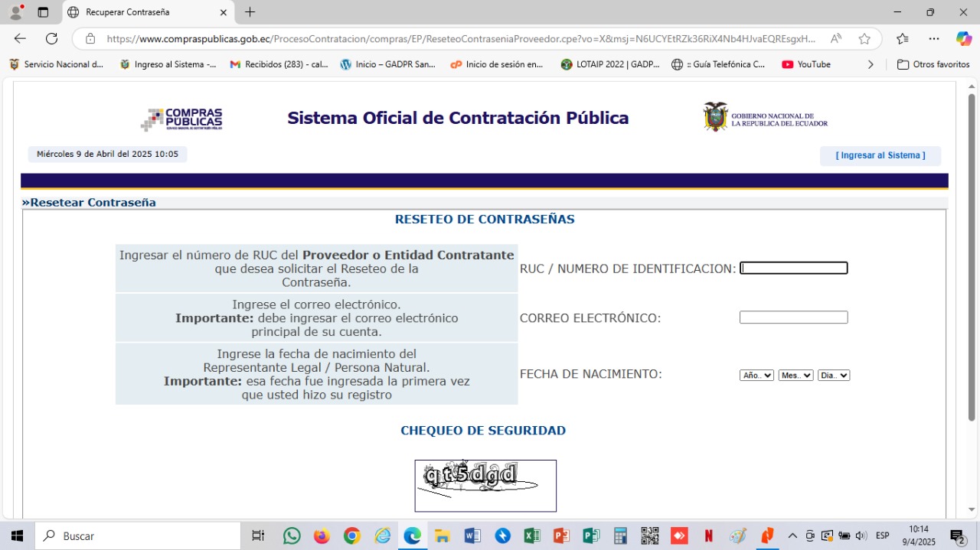Image resolution: width=980 pixels, height=550 pixels.
Task: Click the Read aloud icon in the address bar
Action: click(836, 38)
